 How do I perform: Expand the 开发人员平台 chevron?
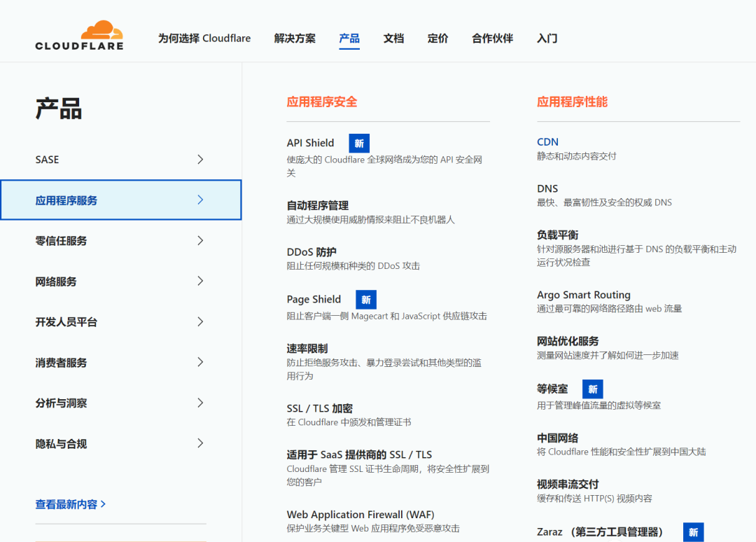click(201, 321)
